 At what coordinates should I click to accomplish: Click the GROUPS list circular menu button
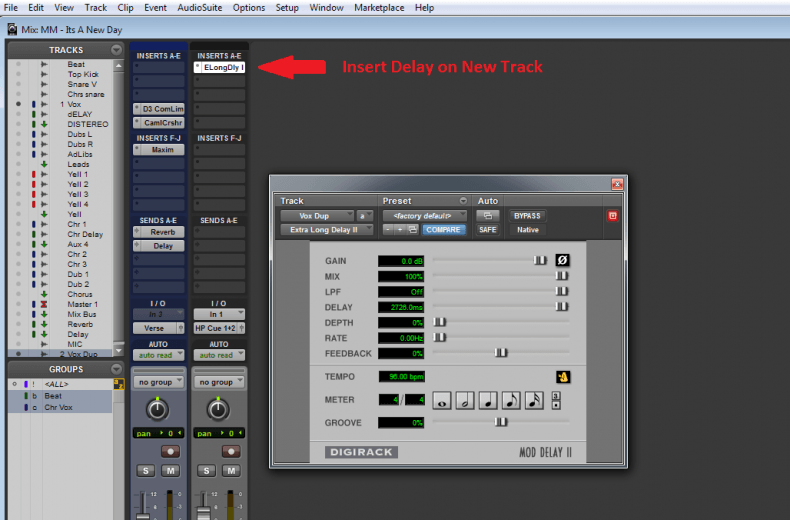pyautogui.click(x=116, y=369)
